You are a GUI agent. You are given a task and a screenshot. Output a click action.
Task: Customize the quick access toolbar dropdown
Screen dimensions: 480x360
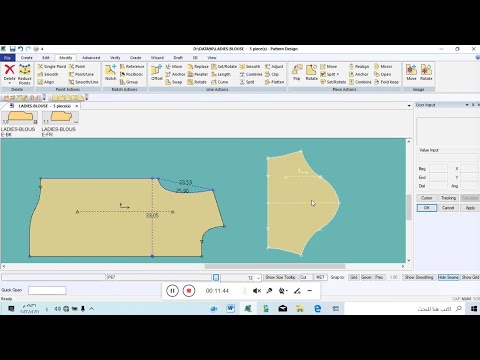(x=42, y=49)
